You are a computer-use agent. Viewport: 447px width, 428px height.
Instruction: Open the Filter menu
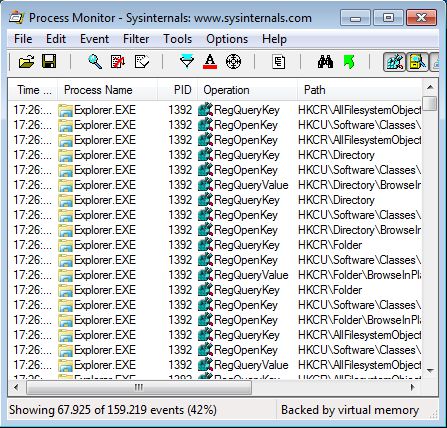pyautogui.click(x=136, y=39)
